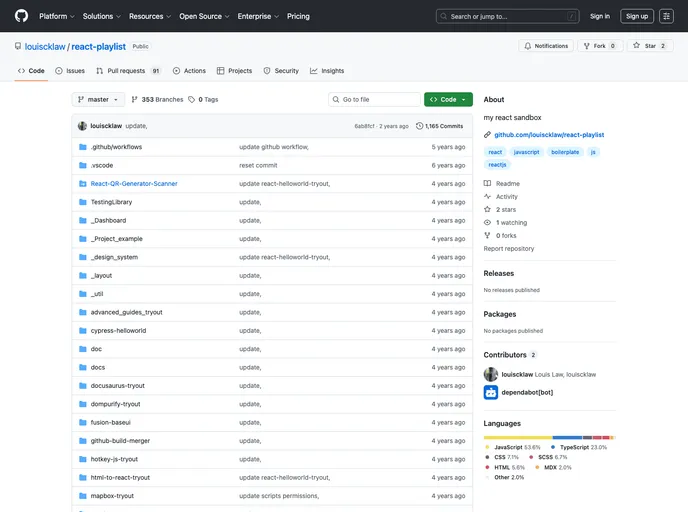
Task: Click the Star icon button
Action: tap(636, 46)
